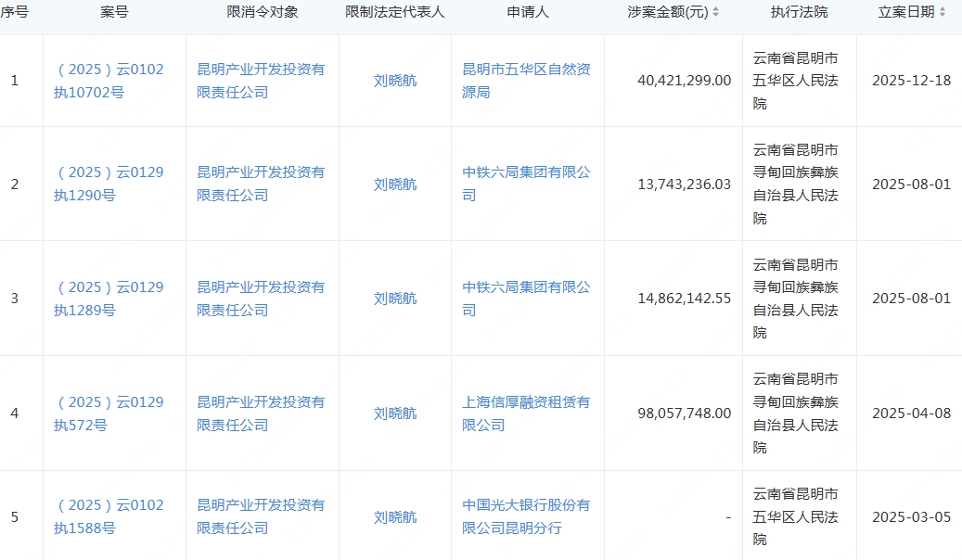Select amount 98,057,748.00
The height and width of the screenshot is (560, 962).
click(x=684, y=414)
